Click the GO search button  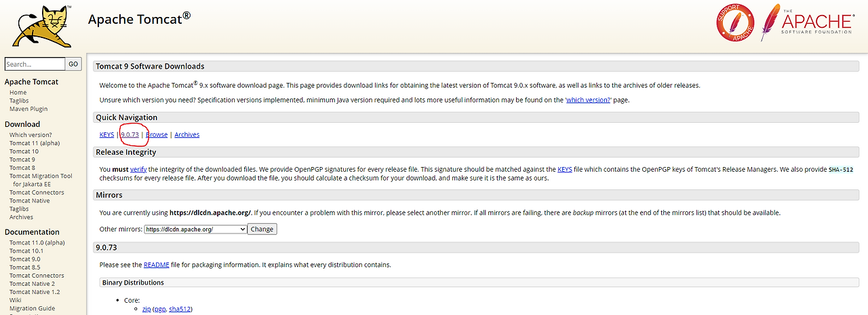tap(73, 64)
